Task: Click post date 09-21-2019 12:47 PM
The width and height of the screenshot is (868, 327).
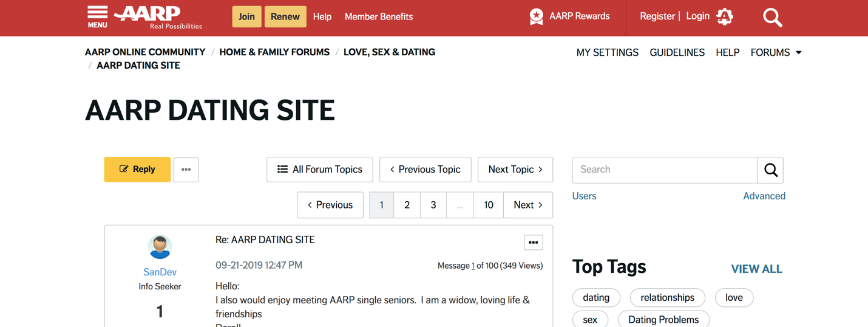Action: (x=259, y=266)
